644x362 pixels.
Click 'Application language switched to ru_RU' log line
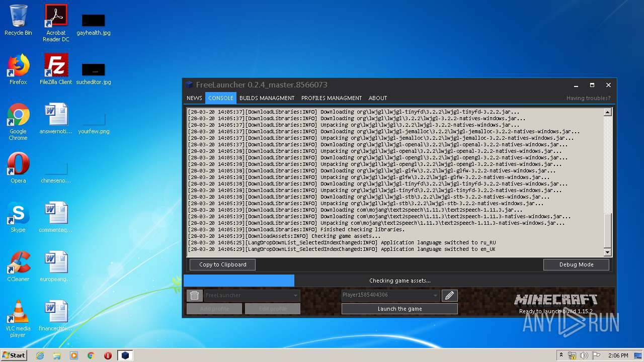point(342,242)
